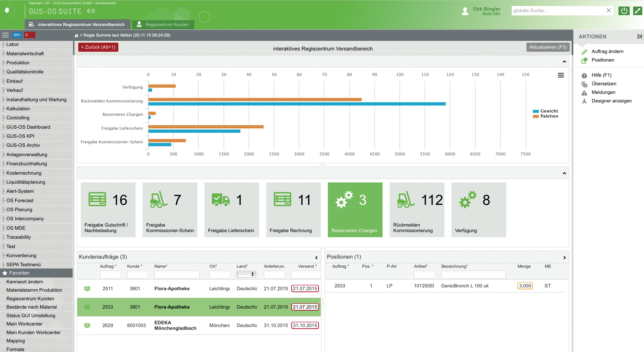This screenshot has height=352, width=644.
Task: Open the hamburger sidebar menu icon
Action: 6,35
